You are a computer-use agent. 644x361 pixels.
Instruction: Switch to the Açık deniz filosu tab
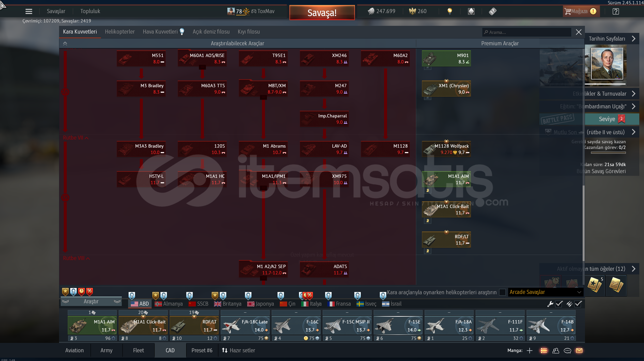click(x=211, y=32)
